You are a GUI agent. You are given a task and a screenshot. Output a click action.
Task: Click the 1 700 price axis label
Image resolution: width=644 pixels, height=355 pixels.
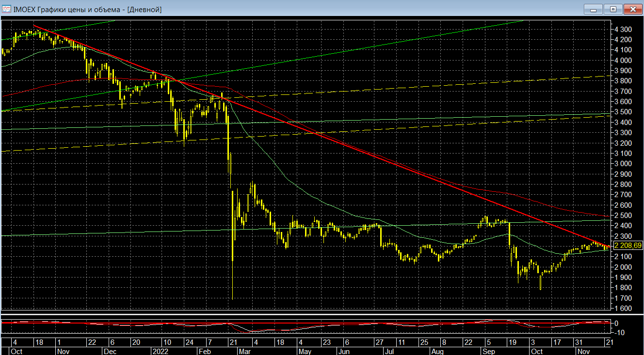click(x=623, y=298)
